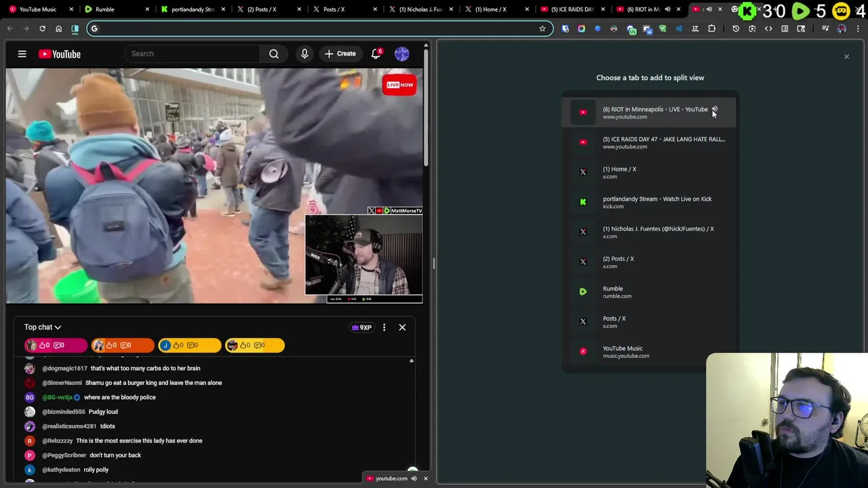Click the browser address bar
868x488 pixels.
[x=319, y=28]
